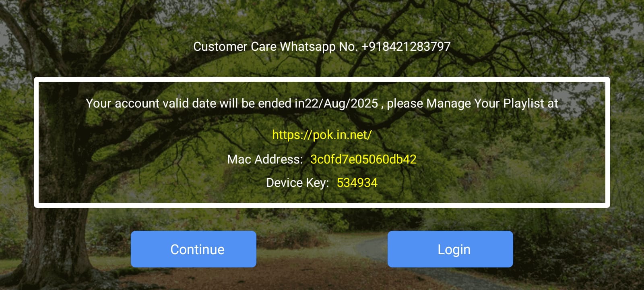Select the yellow Mac address value 3c0fd7e05060db42

[363, 159]
